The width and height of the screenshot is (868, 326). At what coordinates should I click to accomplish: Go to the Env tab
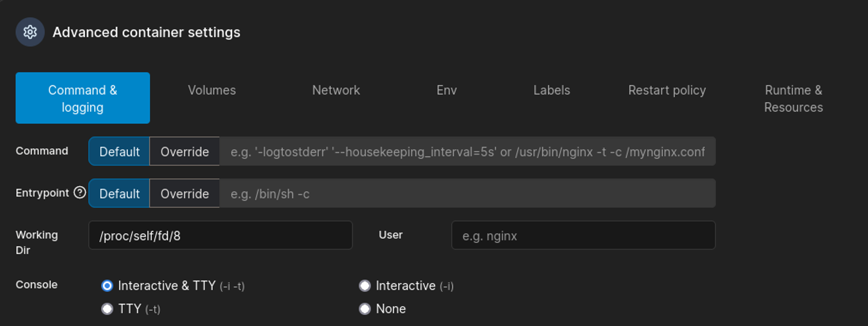pos(447,90)
